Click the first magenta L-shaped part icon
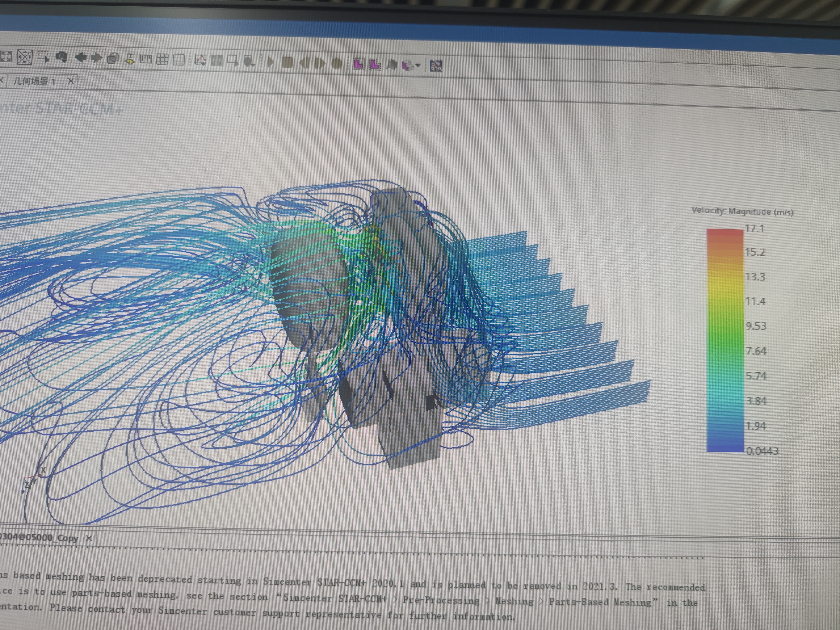Viewport: 840px width, 630px height. pos(358,64)
